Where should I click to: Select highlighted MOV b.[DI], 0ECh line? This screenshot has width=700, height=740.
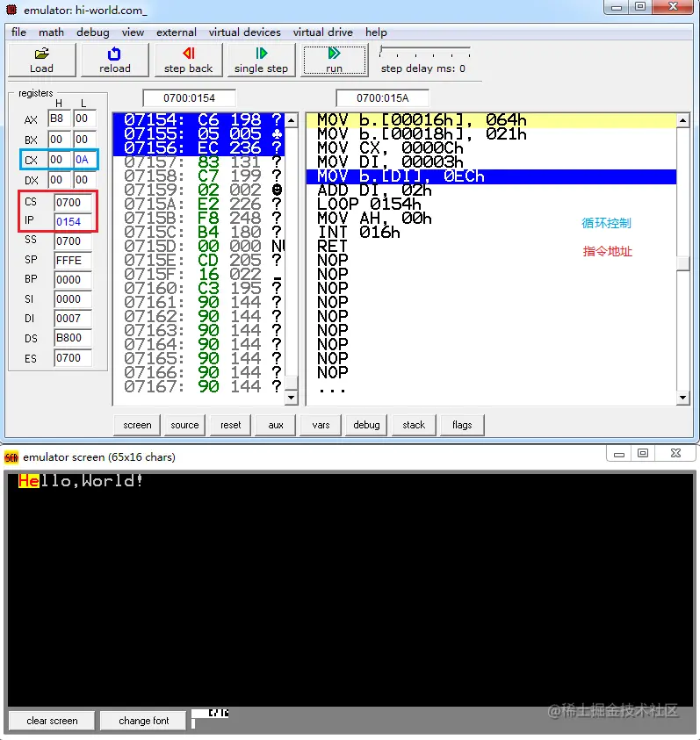(491, 176)
